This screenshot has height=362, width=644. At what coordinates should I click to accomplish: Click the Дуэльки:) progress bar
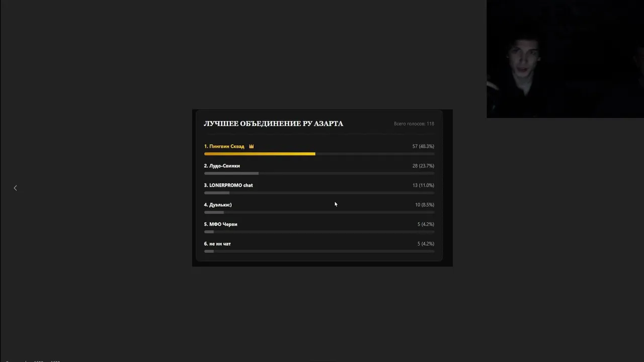click(x=214, y=212)
